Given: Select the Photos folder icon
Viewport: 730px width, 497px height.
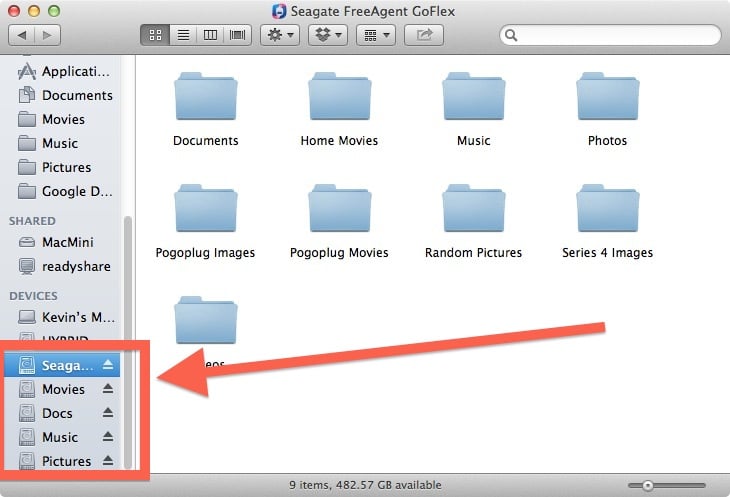Looking at the screenshot, I should point(608,96).
